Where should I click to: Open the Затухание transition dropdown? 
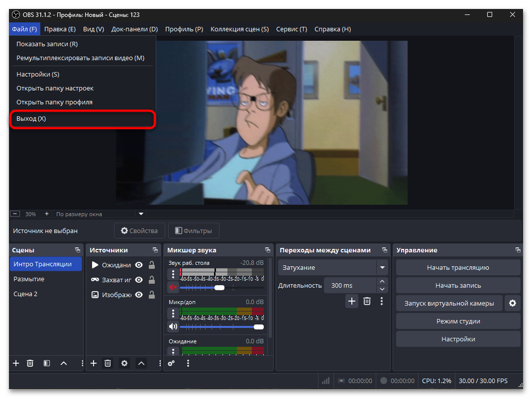pyautogui.click(x=333, y=267)
